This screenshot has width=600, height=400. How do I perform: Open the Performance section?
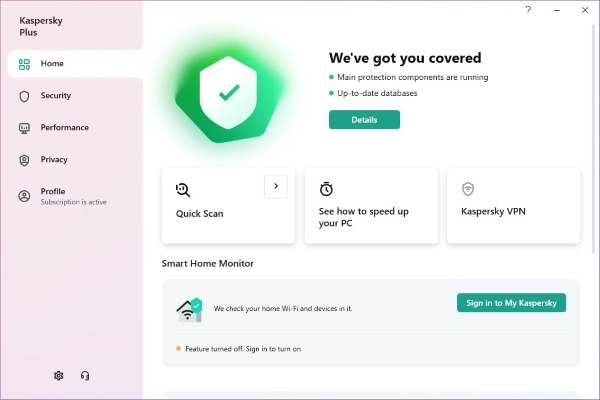64,128
